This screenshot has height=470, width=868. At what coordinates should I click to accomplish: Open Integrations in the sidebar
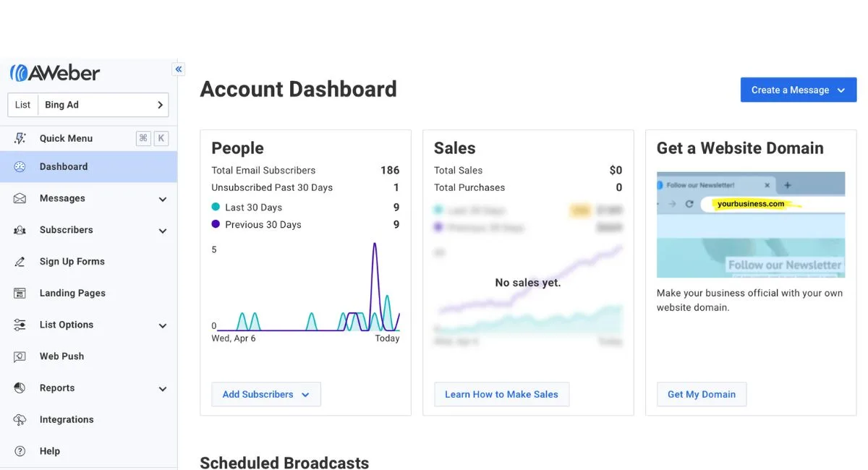(88, 419)
